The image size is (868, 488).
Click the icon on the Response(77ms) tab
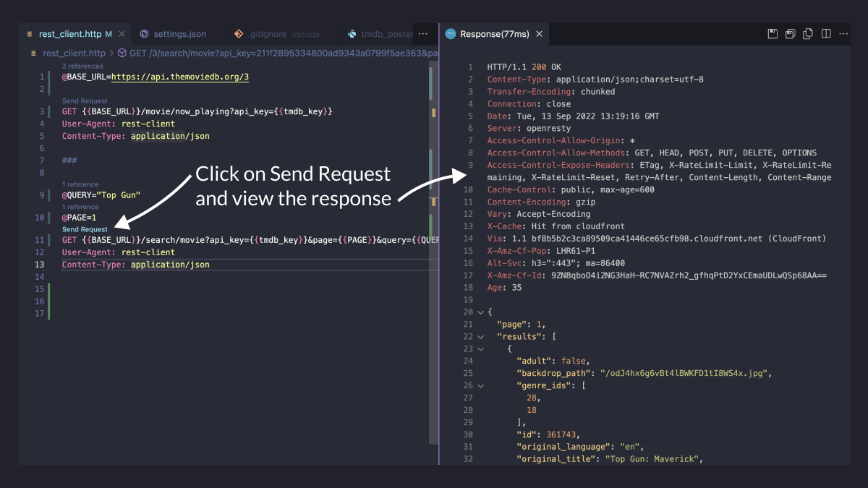click(x=451, y=33)
